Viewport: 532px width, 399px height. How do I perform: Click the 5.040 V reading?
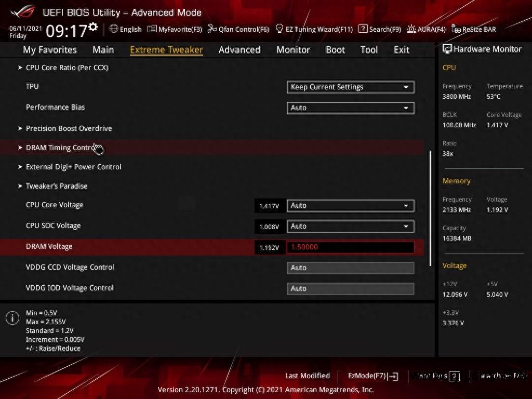click(497, 295)
